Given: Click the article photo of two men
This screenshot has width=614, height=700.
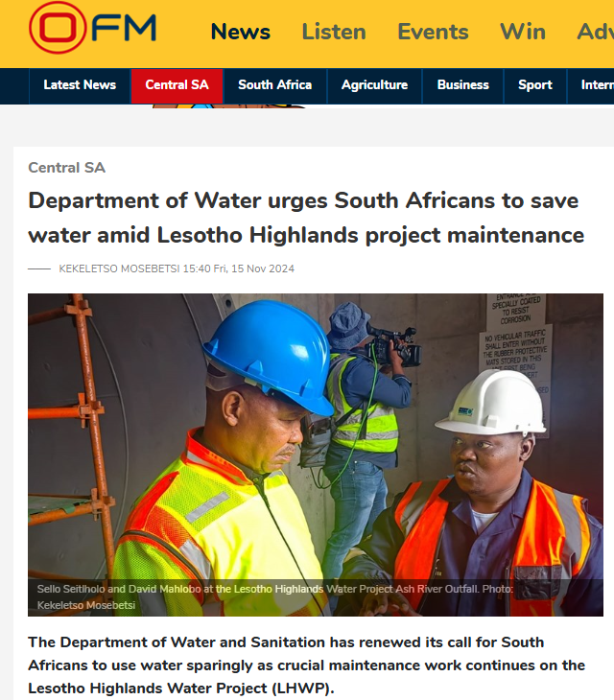Looking at the screenshot, I should [x=316, y=455].
